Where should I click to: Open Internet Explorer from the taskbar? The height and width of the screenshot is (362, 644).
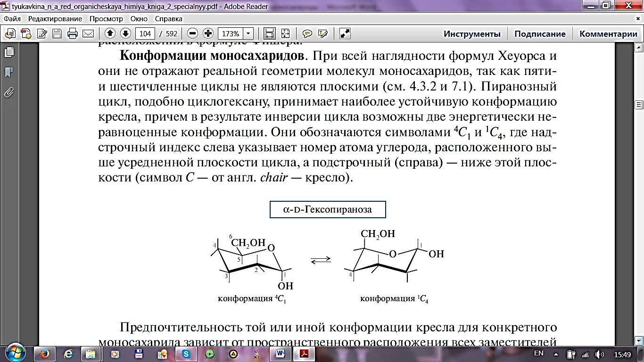click(x=69, y=354)
